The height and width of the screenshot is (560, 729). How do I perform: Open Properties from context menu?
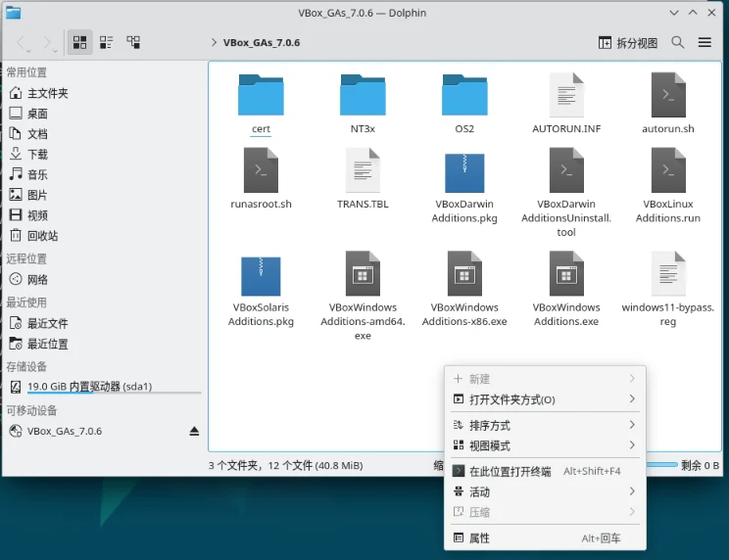tap(545, 538)
